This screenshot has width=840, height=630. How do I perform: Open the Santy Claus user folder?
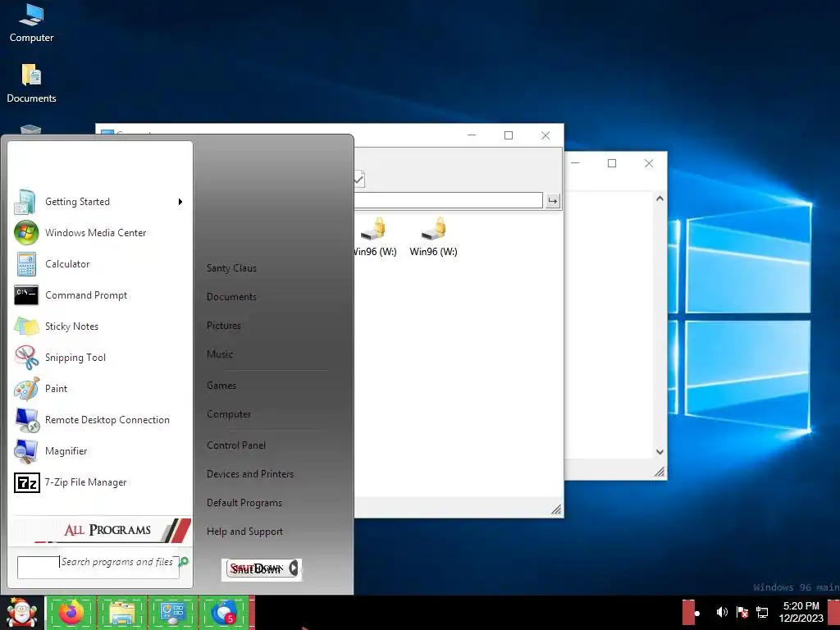(x=231, y=268)
